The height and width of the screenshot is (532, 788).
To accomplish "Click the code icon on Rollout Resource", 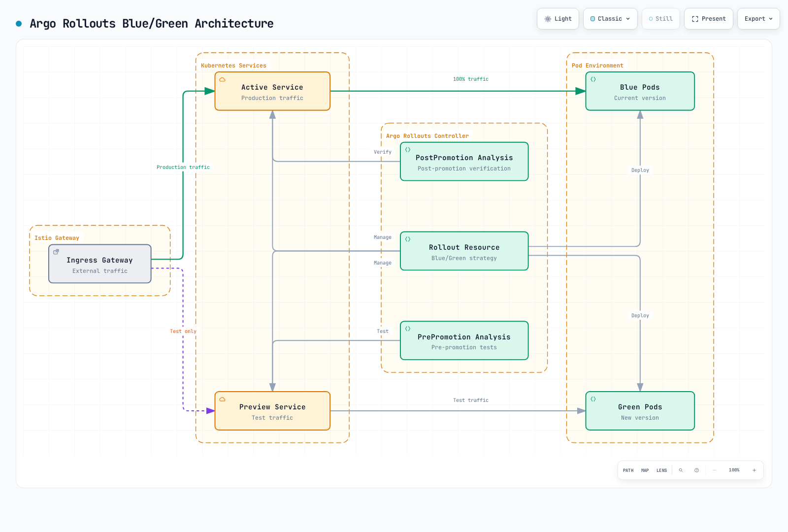I will click(x=408, y=239).
